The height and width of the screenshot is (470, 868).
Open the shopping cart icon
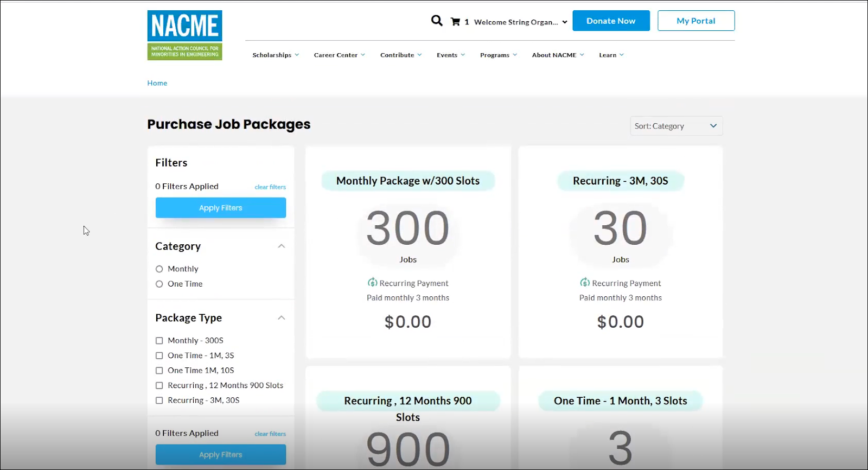pos(455,22)
